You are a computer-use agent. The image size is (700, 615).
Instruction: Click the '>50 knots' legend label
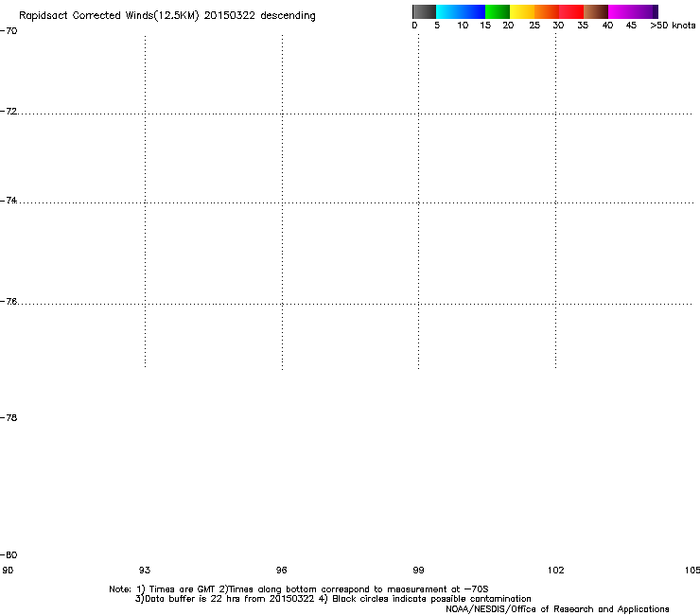click(x=673, y=26)
